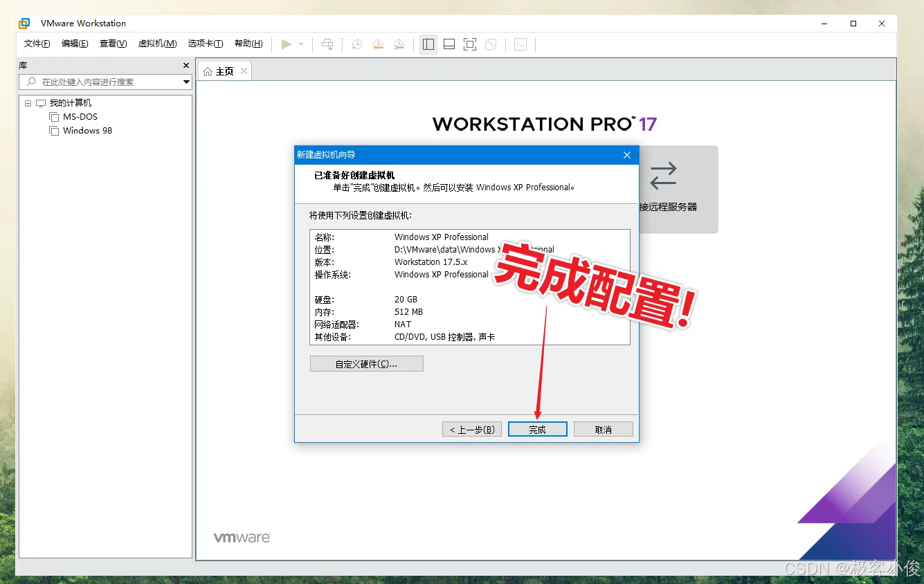Switch to the 主页 tab

click(224, 71)
